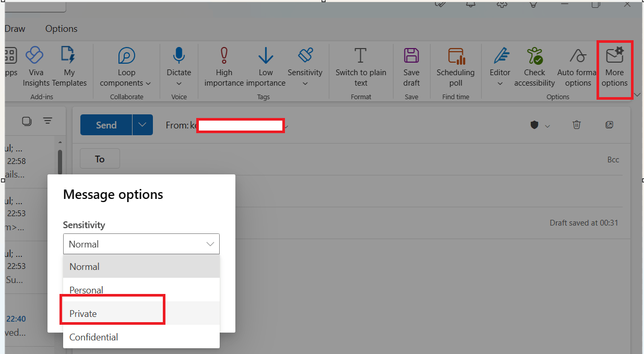The width and height of the screenshot is (644, 354).
Task: Show the Bcc field
Action: click(x=613, y=159)
